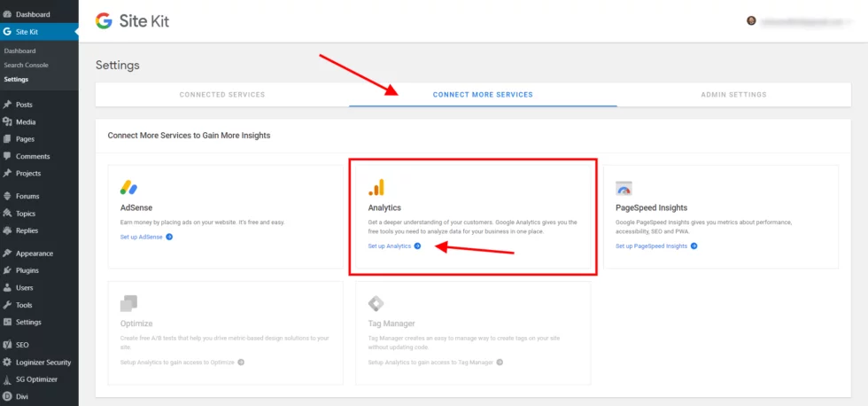Click the Tag Manager card title
The height and width of the screenshot is (406, 868).
pyautogui.click(x=391, y=324)
